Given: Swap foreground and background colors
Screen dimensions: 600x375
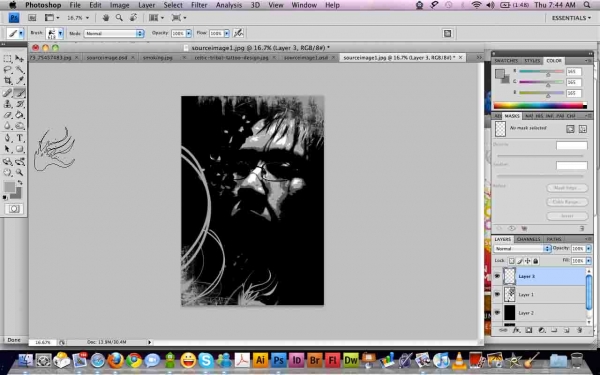Looking at the screenshot, I should point(20,183).
